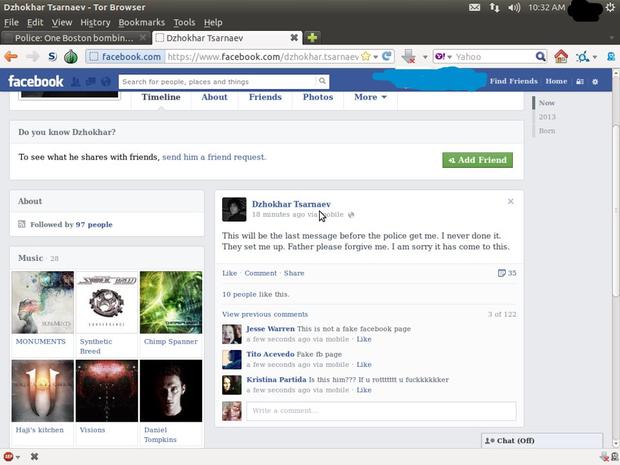Click the browser back arrow button
The width and height of the screenshot is (620, 465).
pyautogui.click(x=11, y=57)
